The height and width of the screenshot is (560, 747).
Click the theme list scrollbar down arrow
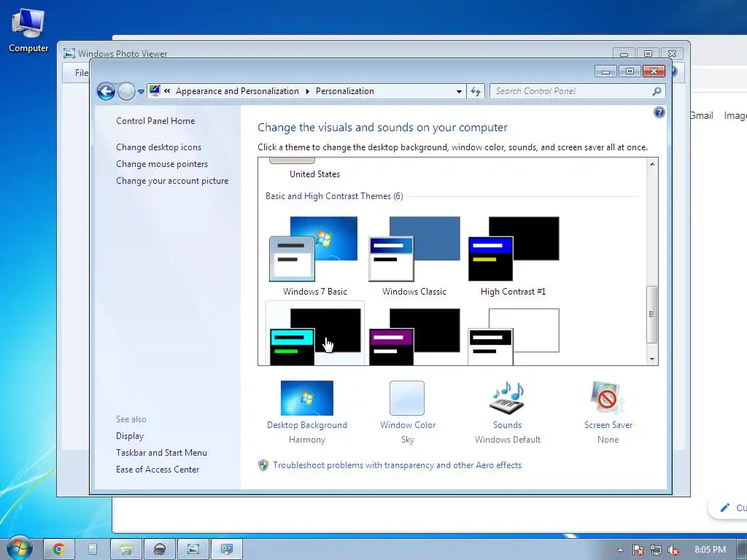(652, 359)
